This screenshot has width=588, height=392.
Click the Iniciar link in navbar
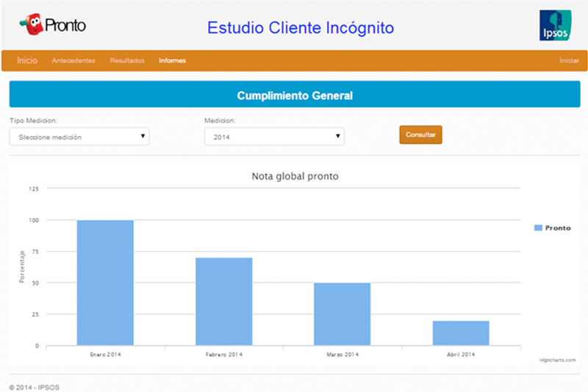tap(569, 60)
